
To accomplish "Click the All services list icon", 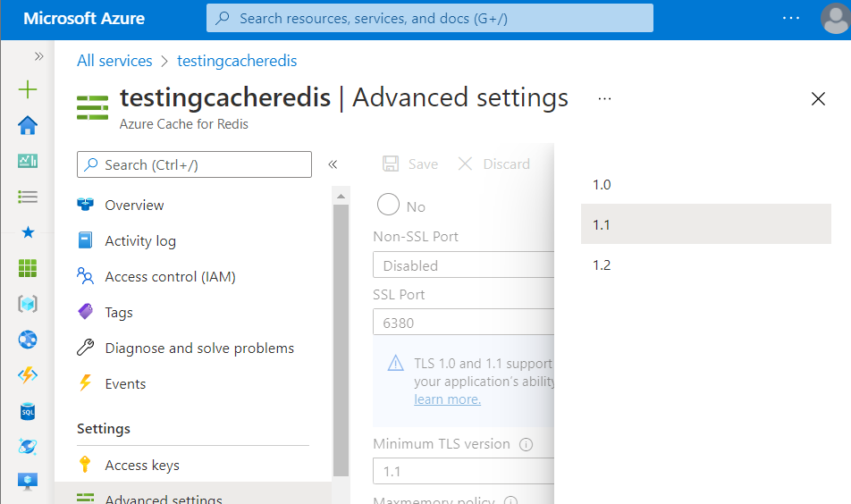I will [x=28, y=197].
